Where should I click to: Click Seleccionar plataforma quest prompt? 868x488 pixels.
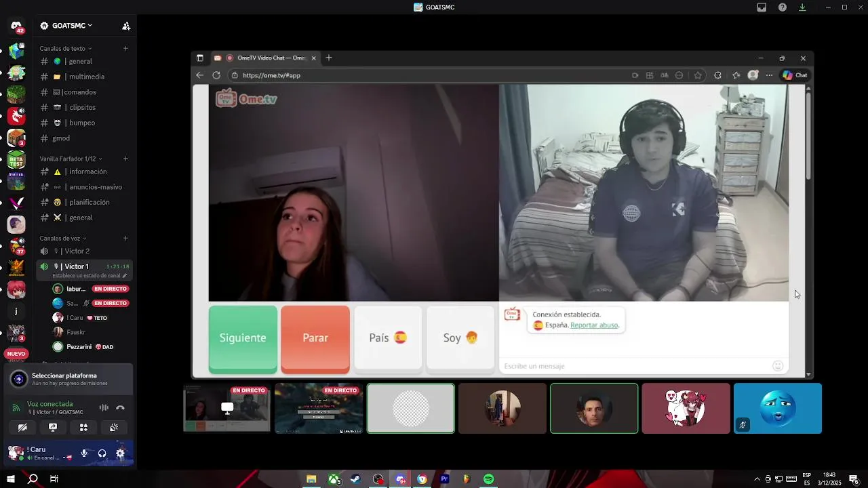(68, 379)
